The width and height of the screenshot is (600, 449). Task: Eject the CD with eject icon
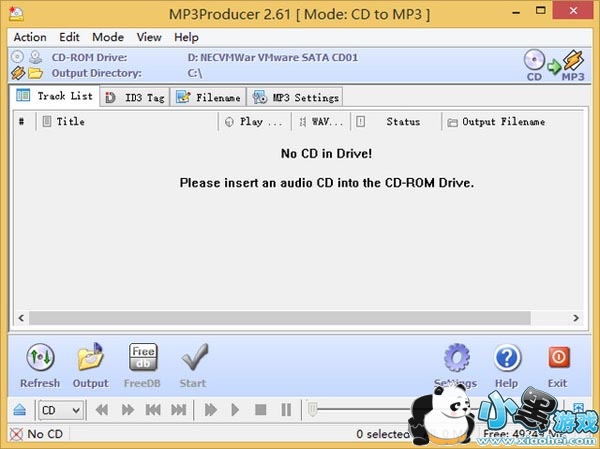[20, 410]
